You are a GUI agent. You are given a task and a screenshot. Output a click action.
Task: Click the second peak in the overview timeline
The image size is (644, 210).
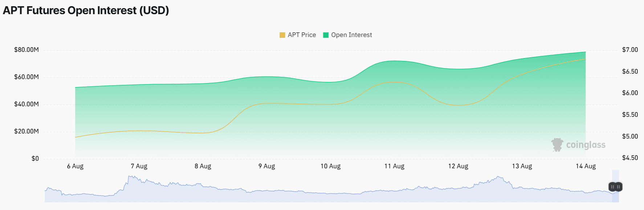point(500,178)
